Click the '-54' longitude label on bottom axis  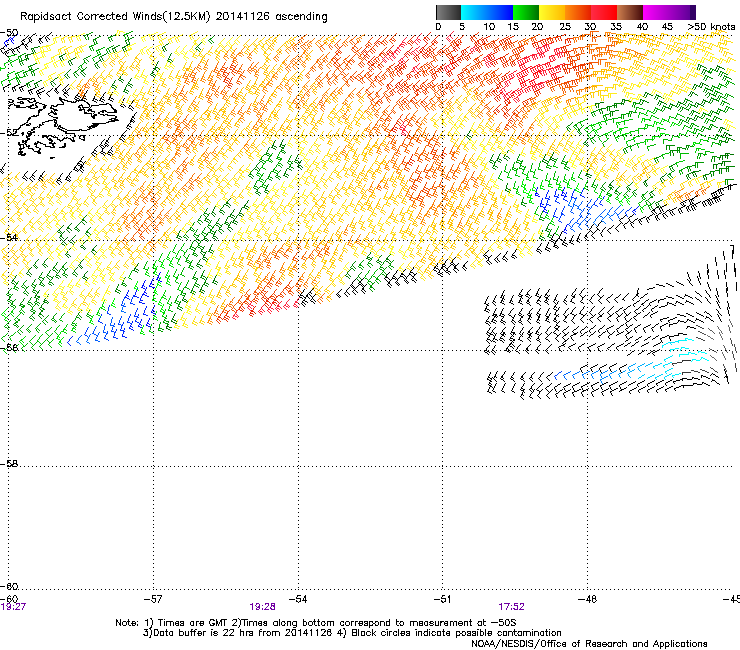point(298,599)
